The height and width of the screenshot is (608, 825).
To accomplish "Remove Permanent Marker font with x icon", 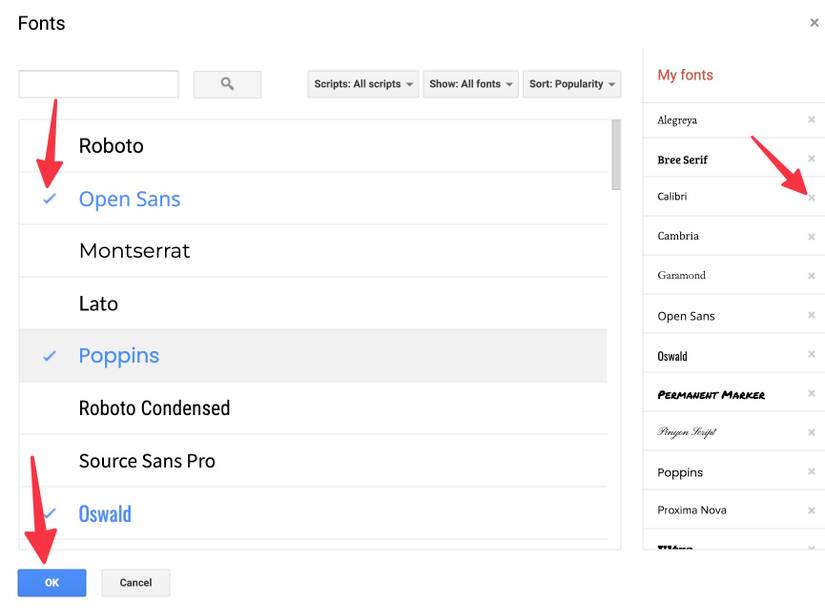I will click(x=811, y=394).
